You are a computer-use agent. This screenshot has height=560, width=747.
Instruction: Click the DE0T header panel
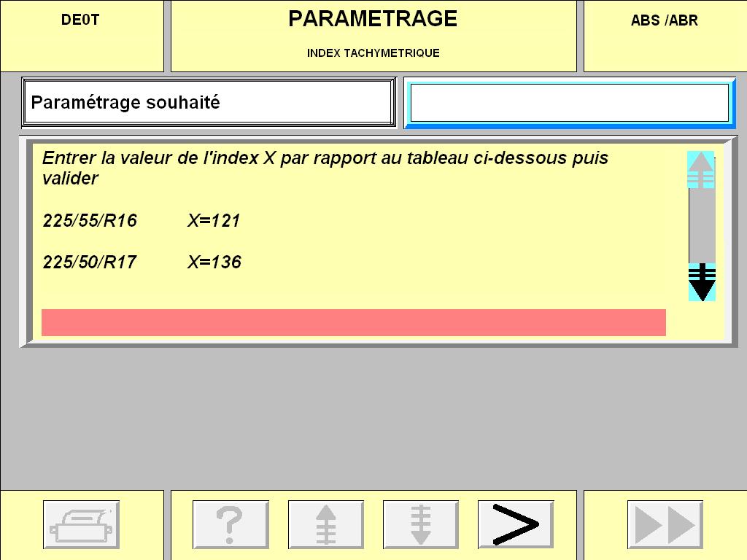click(x=81, y=35)
